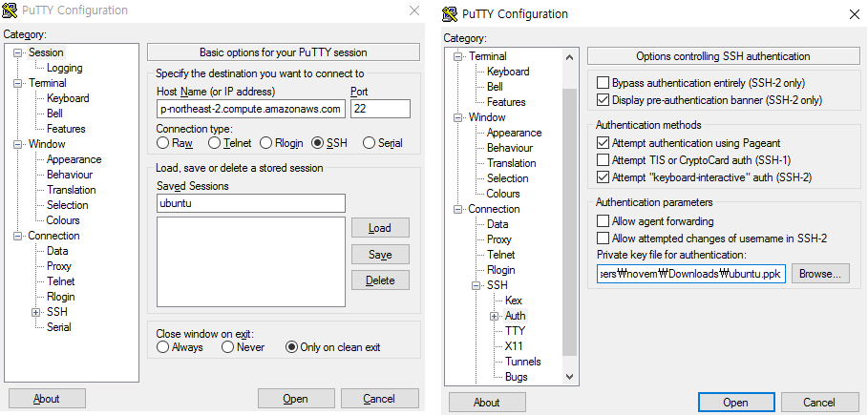Click About button in right window
The height and width of the screenshot is (415, 868).
(x=487, y=403)
